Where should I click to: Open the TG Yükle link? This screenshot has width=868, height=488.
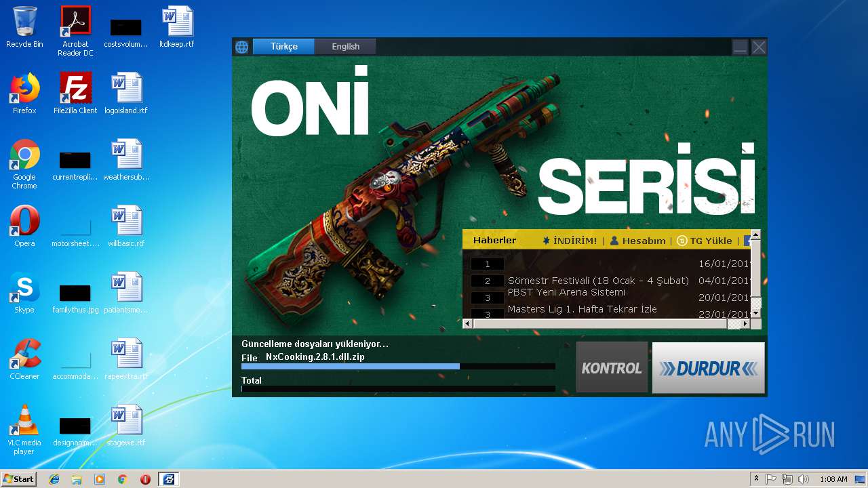click(704, 241)
